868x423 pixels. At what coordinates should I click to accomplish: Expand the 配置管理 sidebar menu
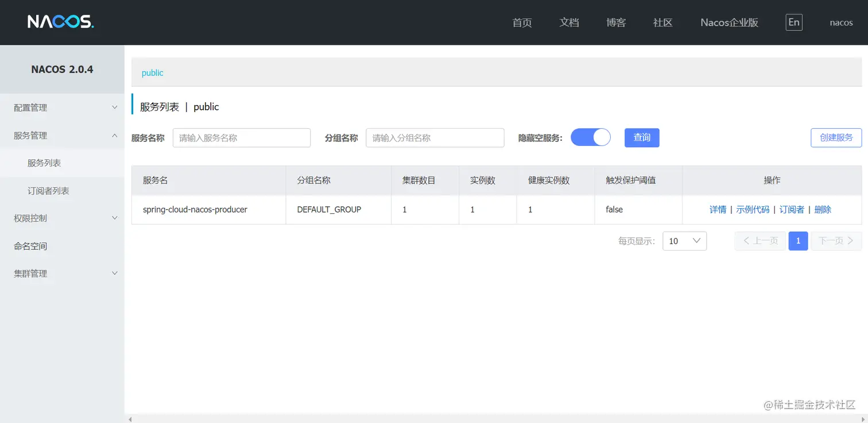(62, 107)
